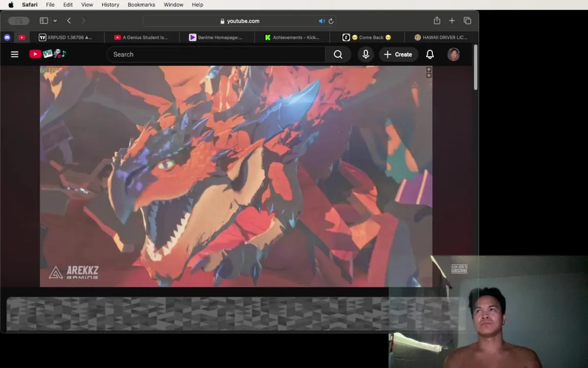Search with your voice microphone icon
The height and width of the screenshot is (368, 588).
coord(365,55)
